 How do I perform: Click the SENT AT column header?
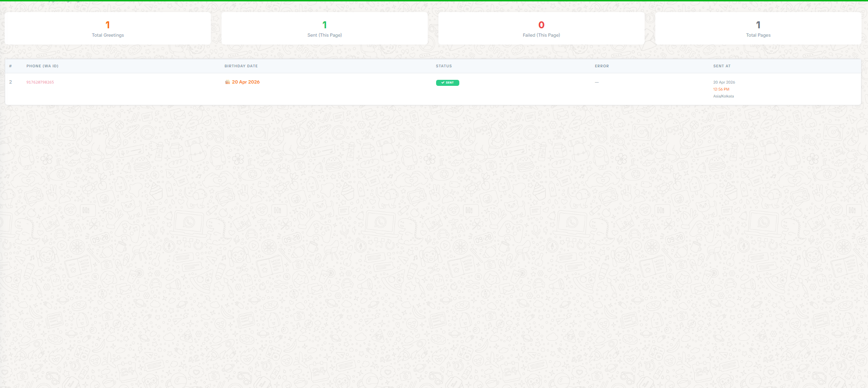pos(722,66)
